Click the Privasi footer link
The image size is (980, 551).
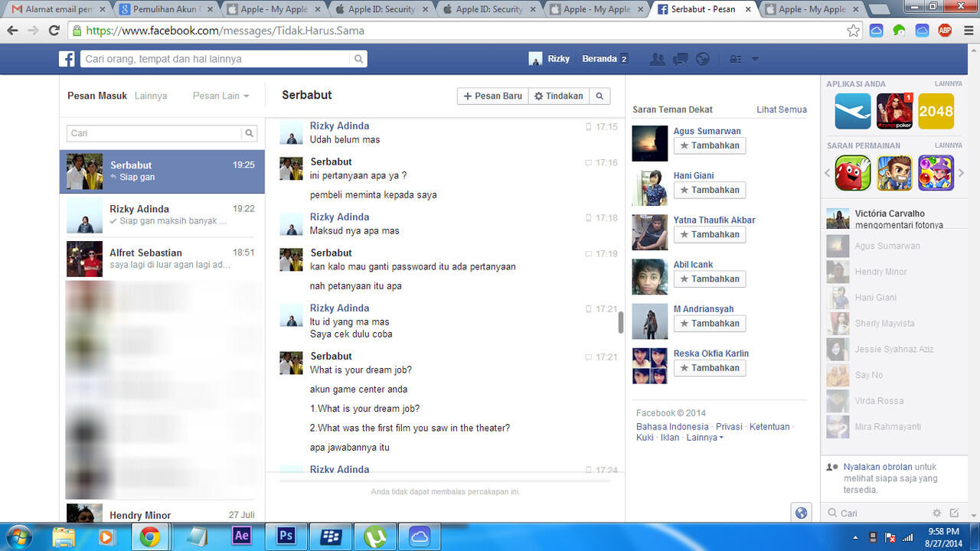pos(729,427)
